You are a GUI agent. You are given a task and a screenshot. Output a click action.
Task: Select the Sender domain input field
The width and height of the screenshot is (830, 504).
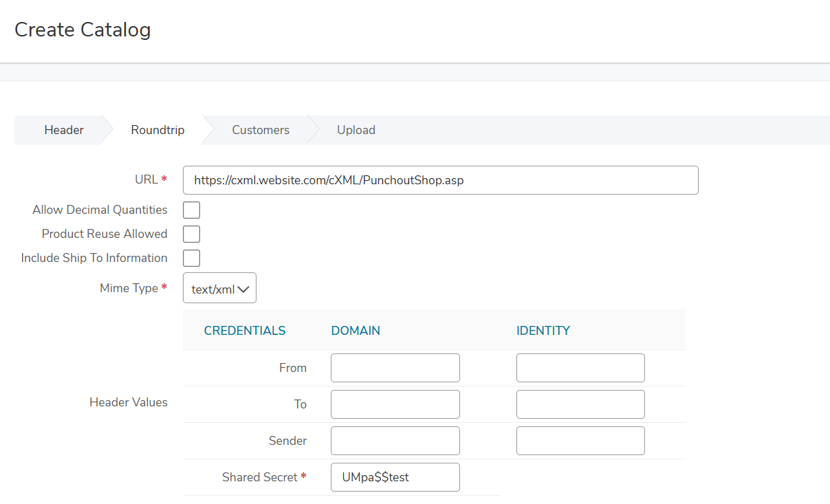point(395,441)
